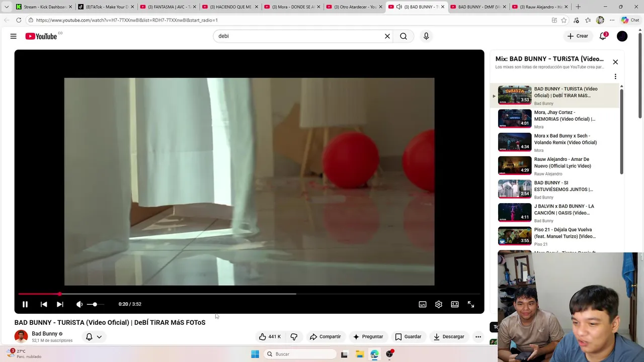Screen dimensions: 644x362
Task: Play Piso 21 Déjala Que Vuelva
Action: (x=555, y=236)
